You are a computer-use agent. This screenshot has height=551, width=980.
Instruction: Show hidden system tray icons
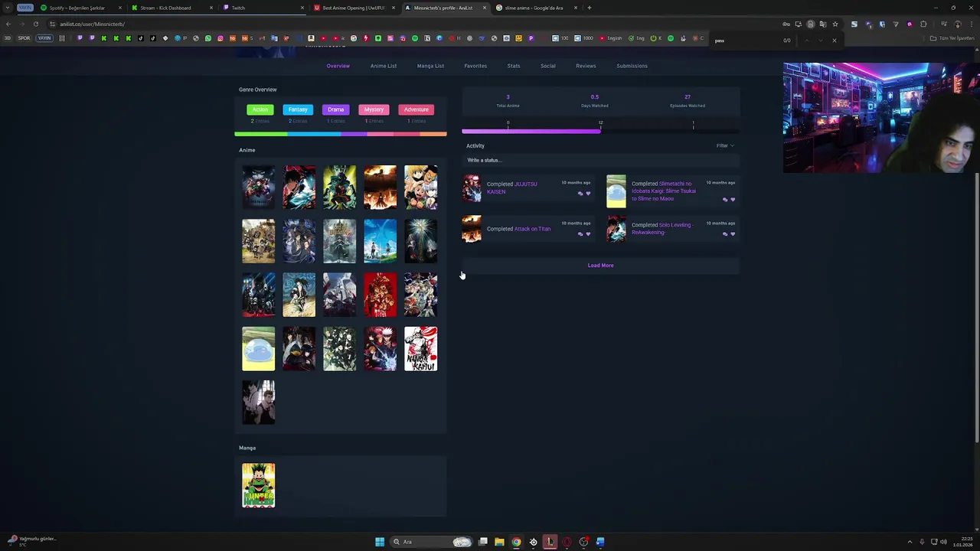910,542
